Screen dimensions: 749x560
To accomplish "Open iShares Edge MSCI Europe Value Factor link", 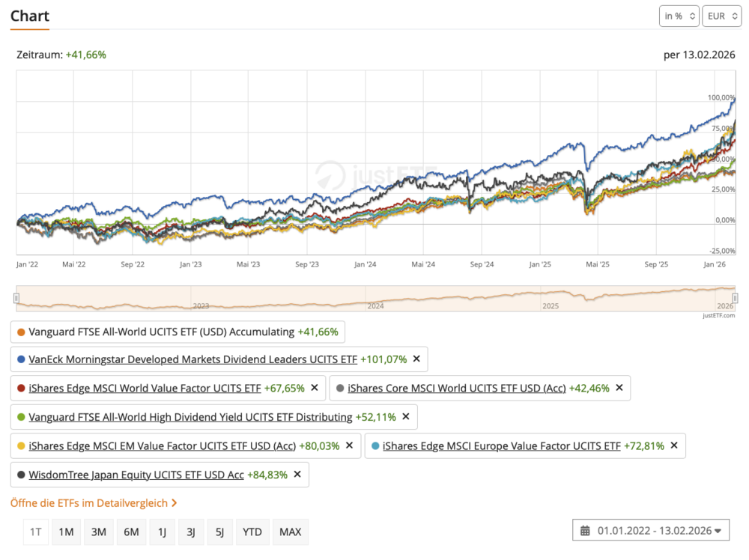I will pyautogui.click(x=502, y=445).
